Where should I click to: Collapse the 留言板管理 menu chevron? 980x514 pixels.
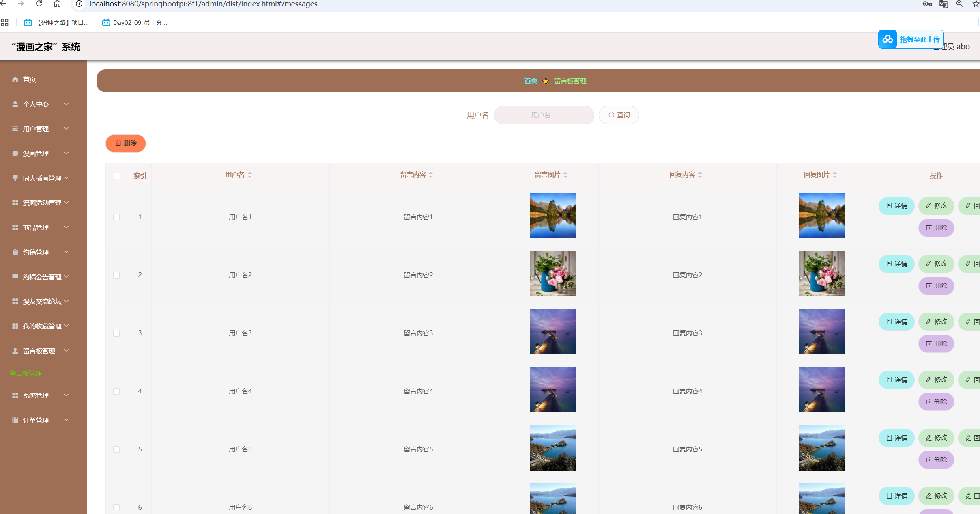67,350
